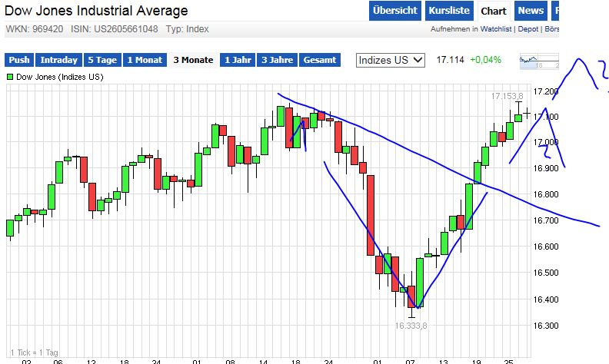
Task: Select the 3 Monate time range
Action: click(193, 60)
